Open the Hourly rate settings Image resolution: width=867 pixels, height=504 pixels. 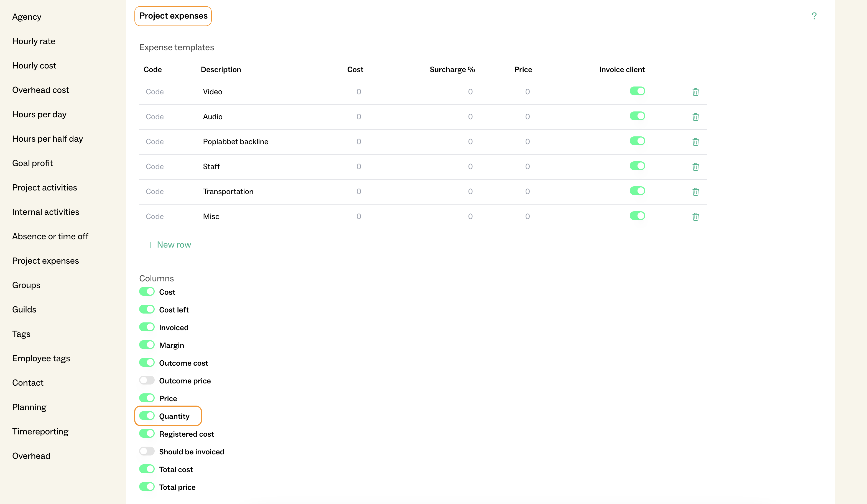[x=34, y=41]
